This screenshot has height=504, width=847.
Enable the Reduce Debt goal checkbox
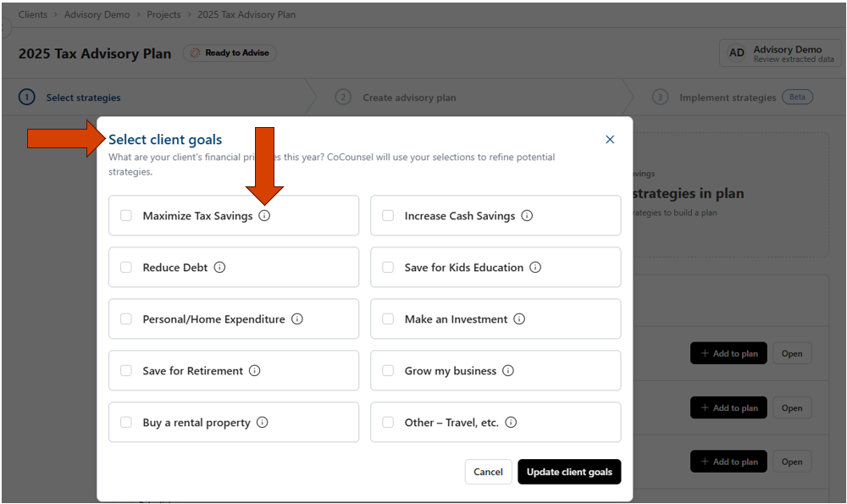click(126, 268)
